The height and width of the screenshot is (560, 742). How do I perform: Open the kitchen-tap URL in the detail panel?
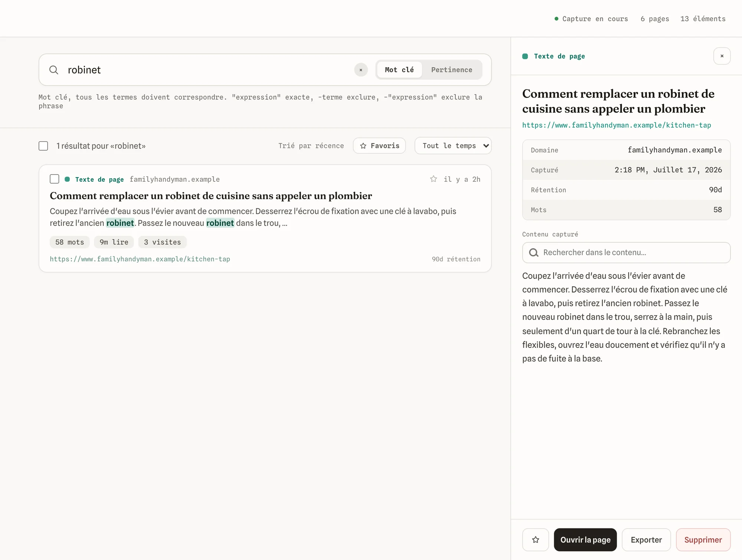click(616, 125)
